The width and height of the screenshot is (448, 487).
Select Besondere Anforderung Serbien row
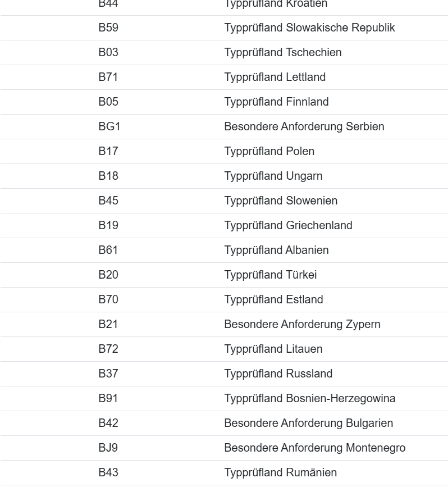[x=224, y=127]
